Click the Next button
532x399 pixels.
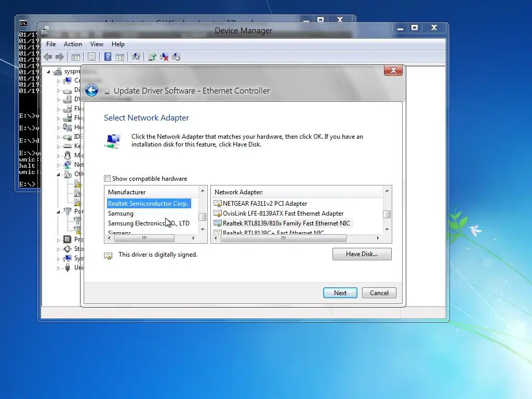(340, 293)
